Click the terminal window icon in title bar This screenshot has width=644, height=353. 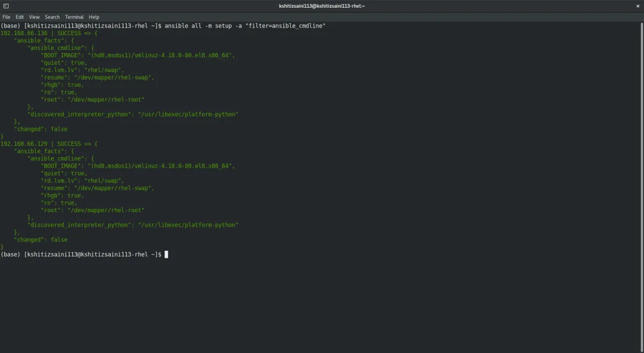point(6,5)
